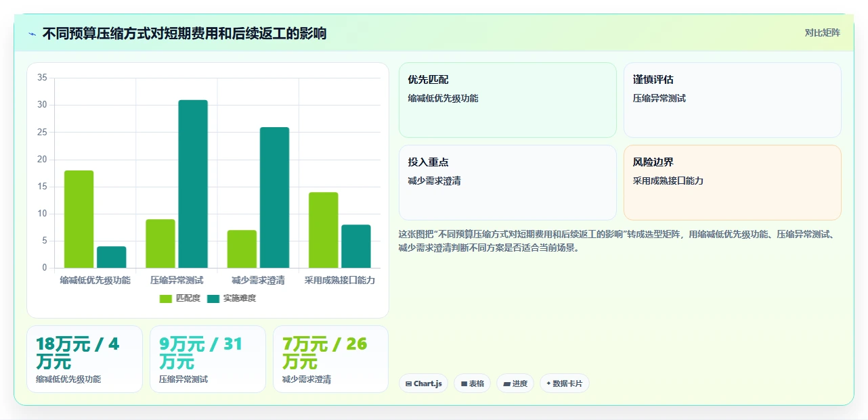Click the 匹配度 bar for 减少需求澄清
Viewport: 868px width, 420px height.
point(242,249)
